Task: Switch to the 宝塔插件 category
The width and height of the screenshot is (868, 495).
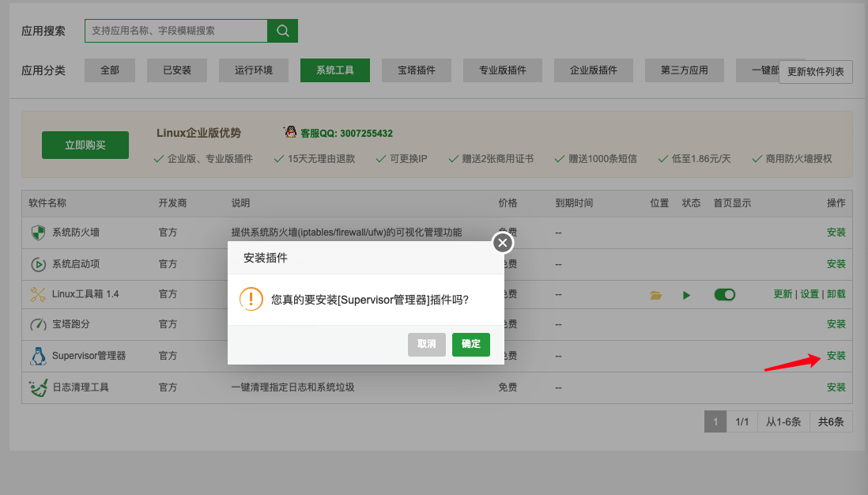Action: pos(416,70)
